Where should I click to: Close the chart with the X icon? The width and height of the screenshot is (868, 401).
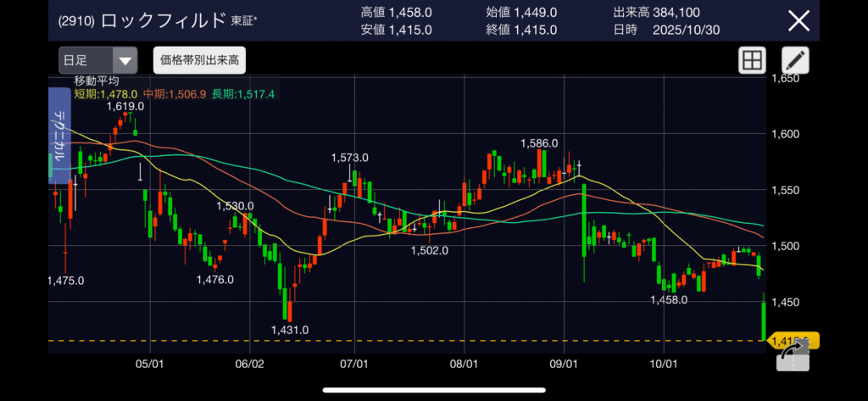(x=798, y=21)
